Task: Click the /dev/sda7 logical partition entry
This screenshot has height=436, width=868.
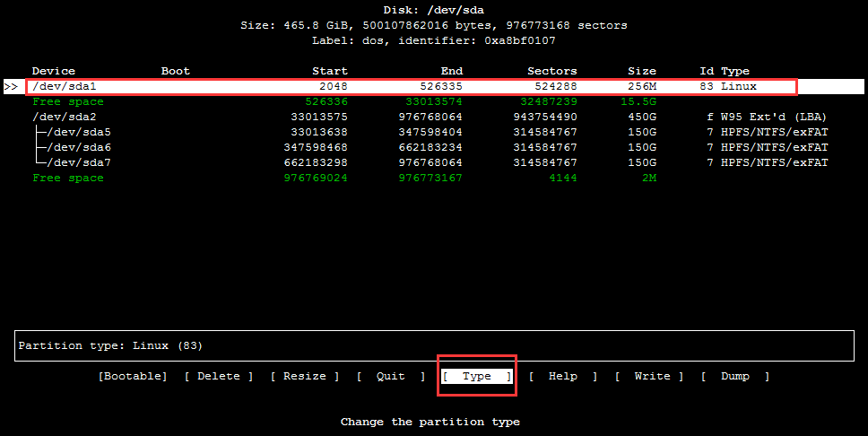Action: click(x=79, y=163)
